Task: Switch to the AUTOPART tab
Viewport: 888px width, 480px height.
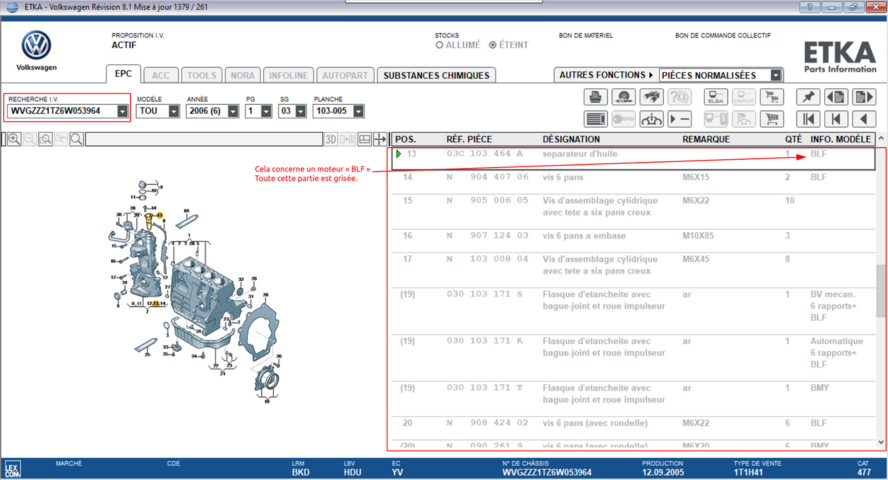Action: pyautogui.click(x=345, y=75)
